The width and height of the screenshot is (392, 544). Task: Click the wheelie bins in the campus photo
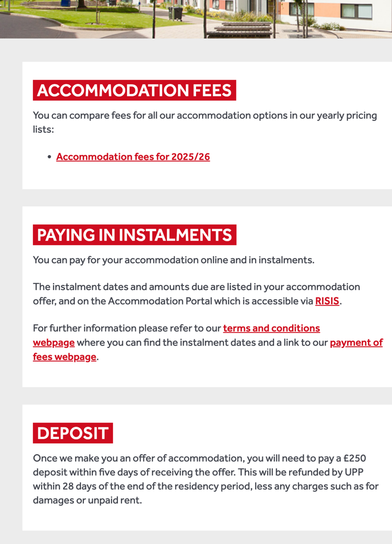click(175, 13)
